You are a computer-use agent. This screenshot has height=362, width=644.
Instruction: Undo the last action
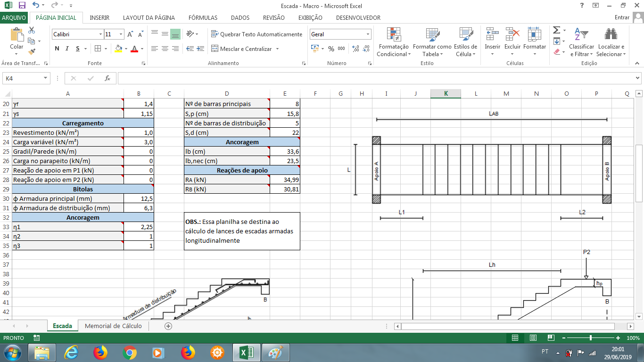[x=36, y=5]
